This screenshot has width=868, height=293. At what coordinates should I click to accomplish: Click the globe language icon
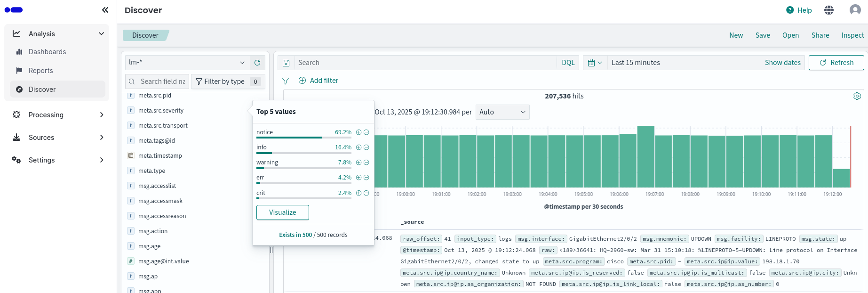pyautogui.click(x=829, y=10)
